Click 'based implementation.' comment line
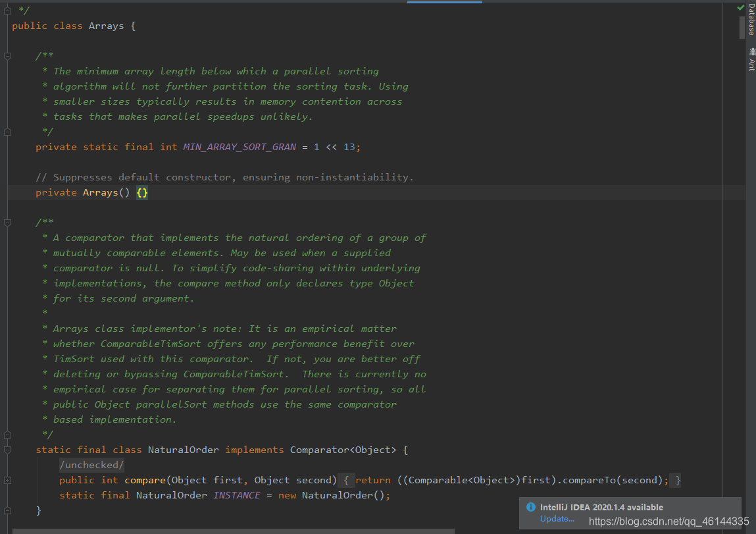 [x=114, y=419]
